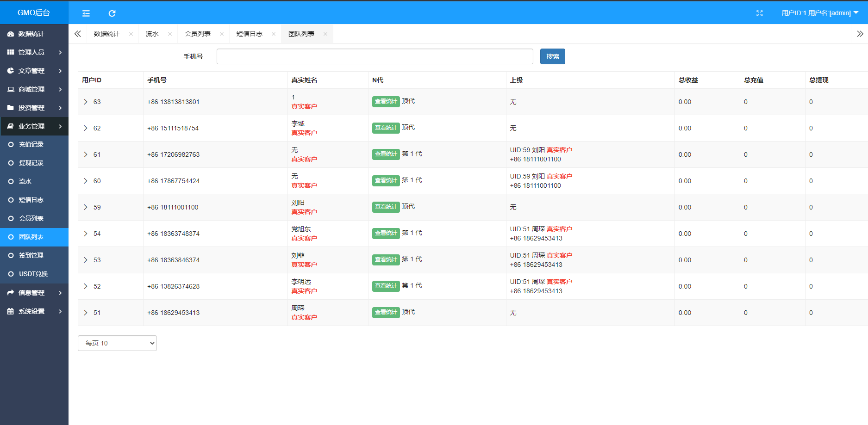Expand the 管理人员 sidebar menu
Viewport: 868px width, 425px height.
point(34,52)
